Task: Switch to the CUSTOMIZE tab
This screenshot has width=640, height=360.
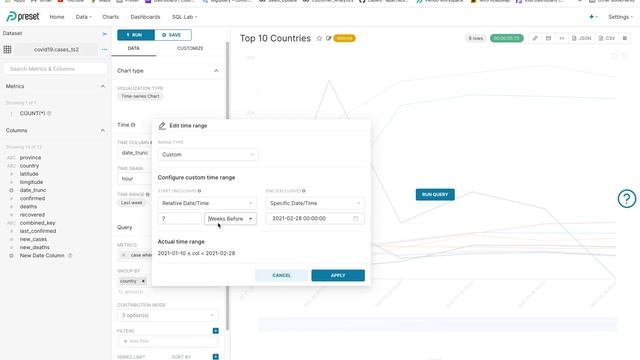Action: [190, 48]
